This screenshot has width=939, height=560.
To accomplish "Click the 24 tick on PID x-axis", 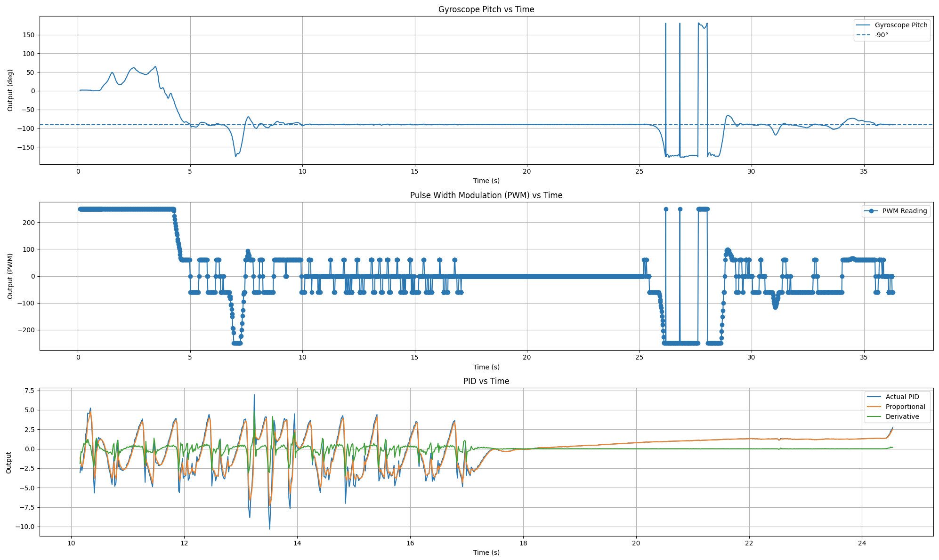I will tap(862, 543).
